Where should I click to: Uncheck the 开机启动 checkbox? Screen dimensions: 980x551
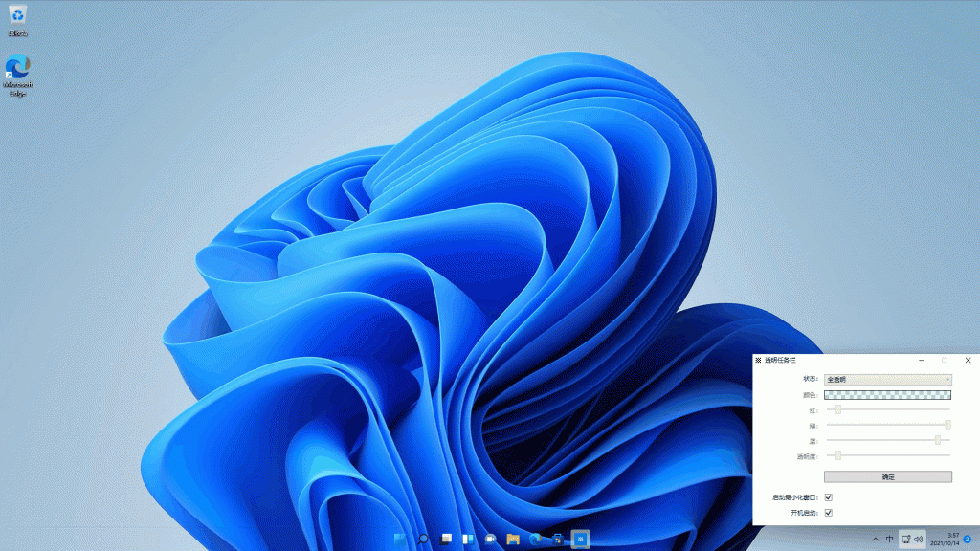coord(829,513)
